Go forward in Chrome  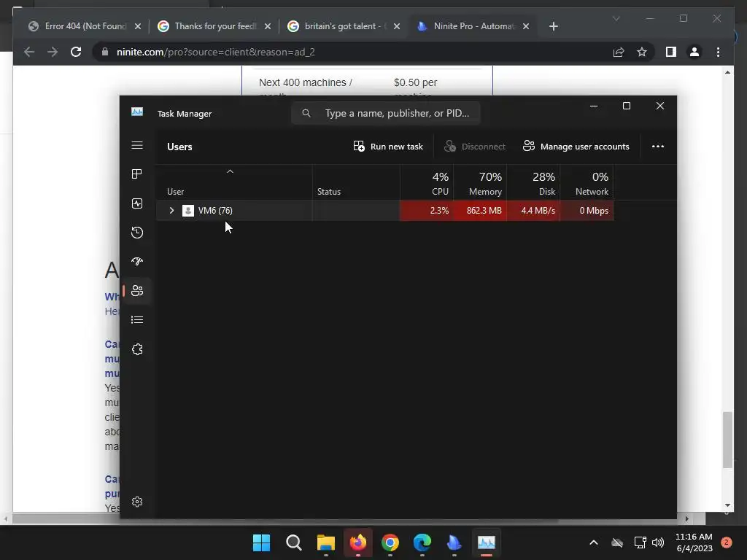pyautogui.click(x=53, y=52)
